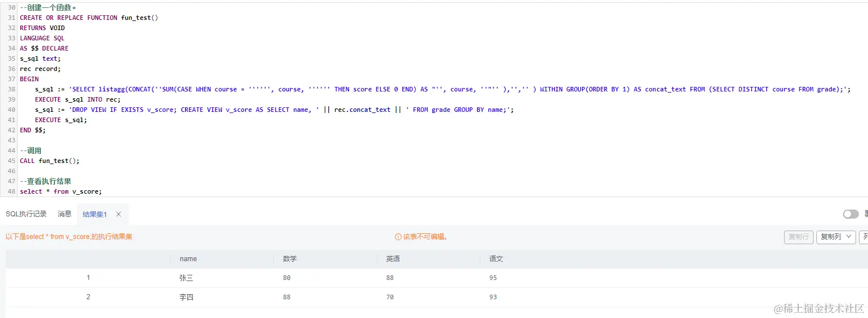Click 张三's 数学 score 80
Viewport: 868px width, 318px height.
[286, 278]
